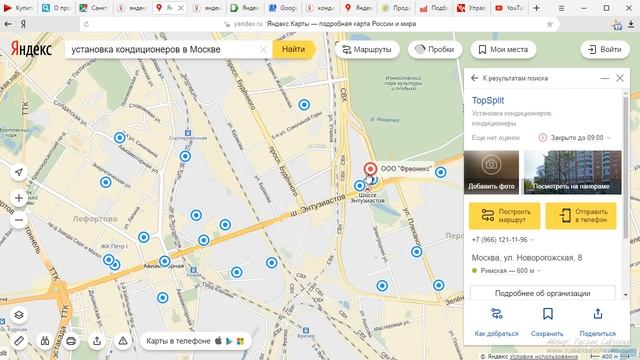Close the active Яндекс Карты tab
This screenshot has height=360, width=640.
[181, 8]
